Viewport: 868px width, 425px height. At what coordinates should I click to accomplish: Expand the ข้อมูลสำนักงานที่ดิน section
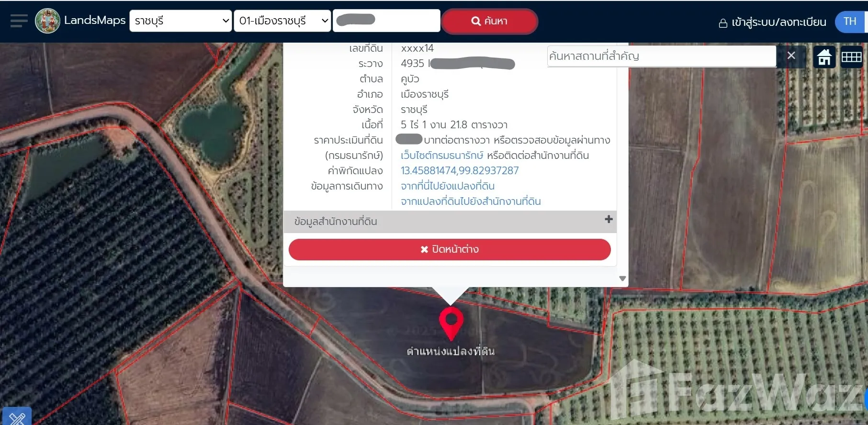click(x=335, y=222)
